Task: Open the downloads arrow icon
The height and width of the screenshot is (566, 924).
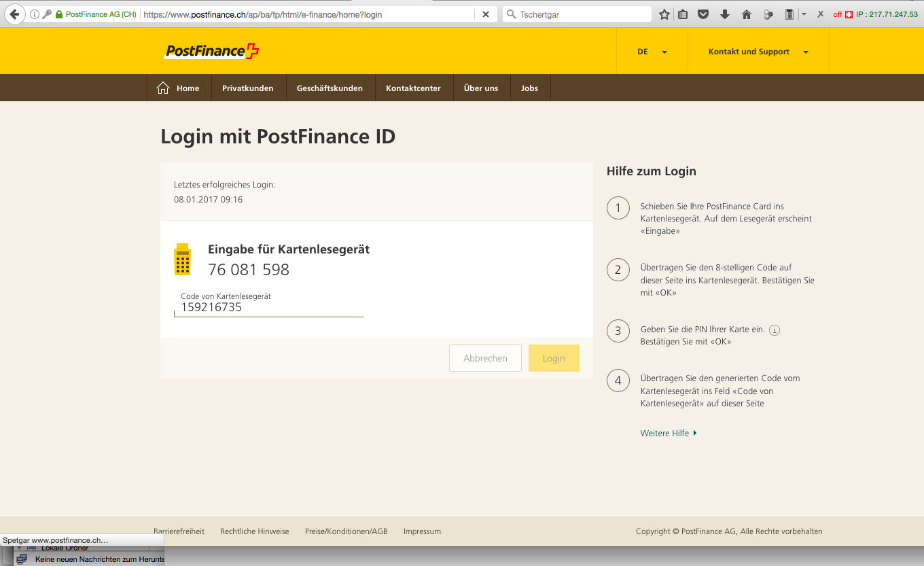Action: [725, 14]
